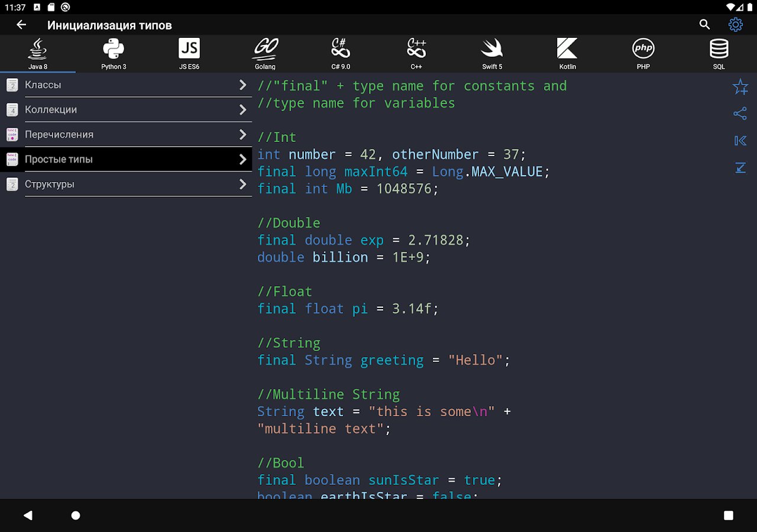Screen dimensions: 757x532
Task: Click the Классы row page icon
Action: coord(12,85)
